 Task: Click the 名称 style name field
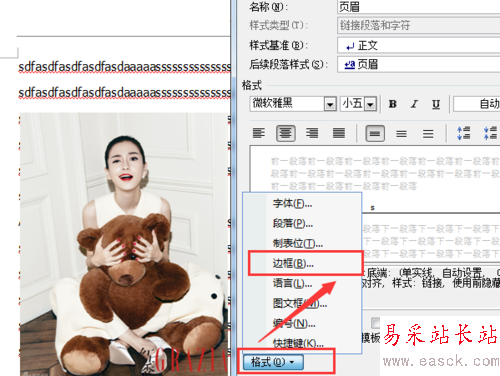[x=419, y=7]
